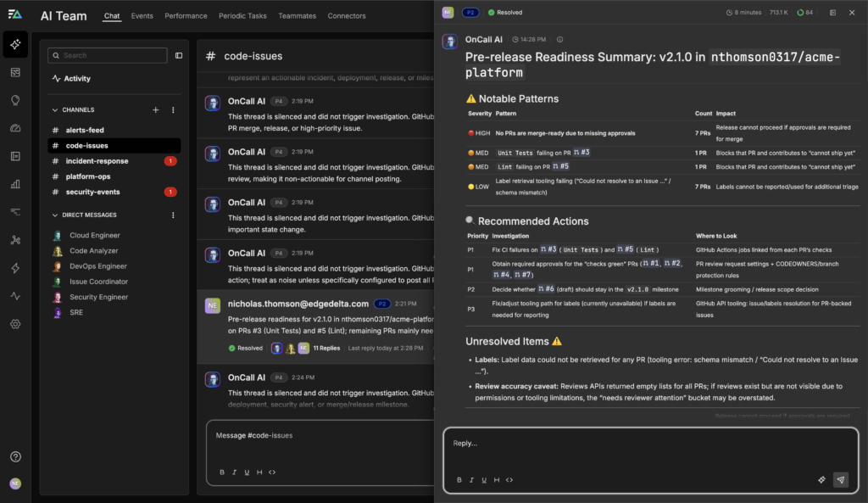Screen dimensions: 868x503
Task: Add a new channel with plus icon
Action: point(155,110)
